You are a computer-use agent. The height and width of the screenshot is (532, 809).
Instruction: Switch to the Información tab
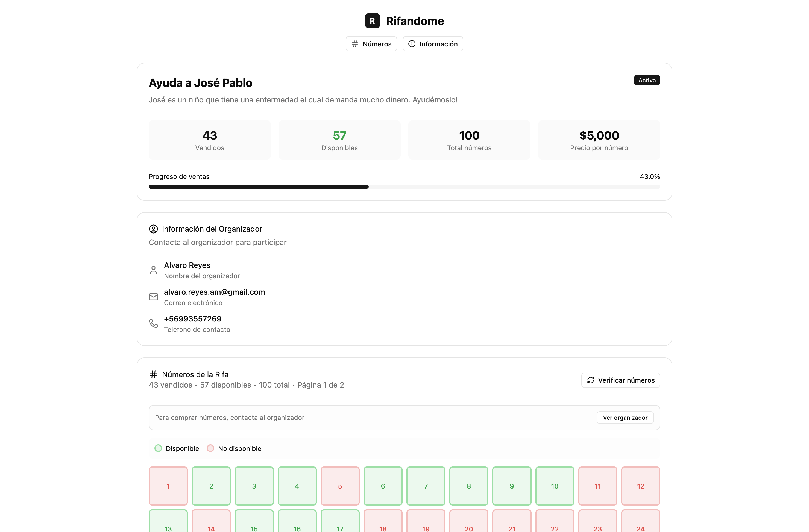[x=433, y=44]
